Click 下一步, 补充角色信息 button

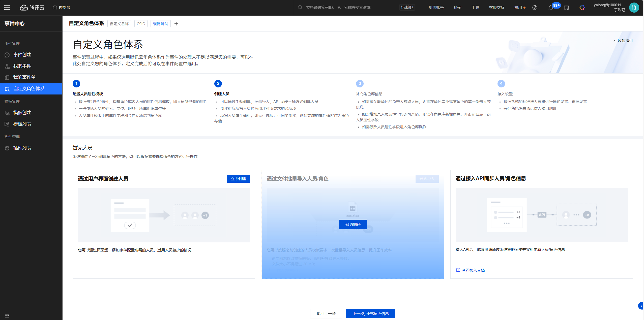pos(370,313)
